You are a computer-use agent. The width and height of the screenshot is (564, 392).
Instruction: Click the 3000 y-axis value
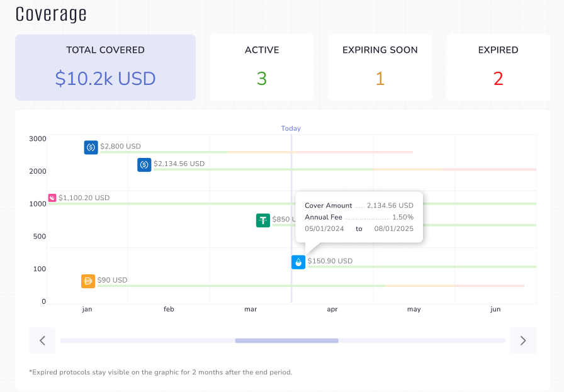point(38,139)
